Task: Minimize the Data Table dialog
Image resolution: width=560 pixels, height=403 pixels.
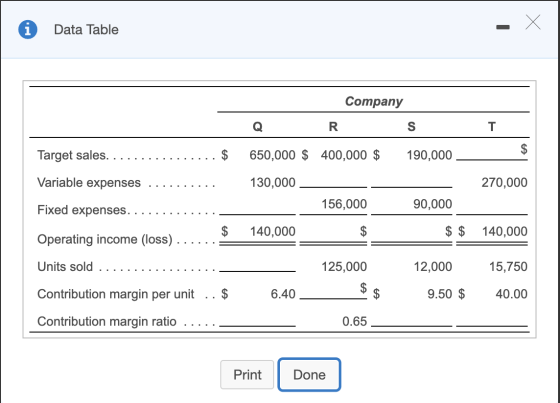Action: point(503,27)
